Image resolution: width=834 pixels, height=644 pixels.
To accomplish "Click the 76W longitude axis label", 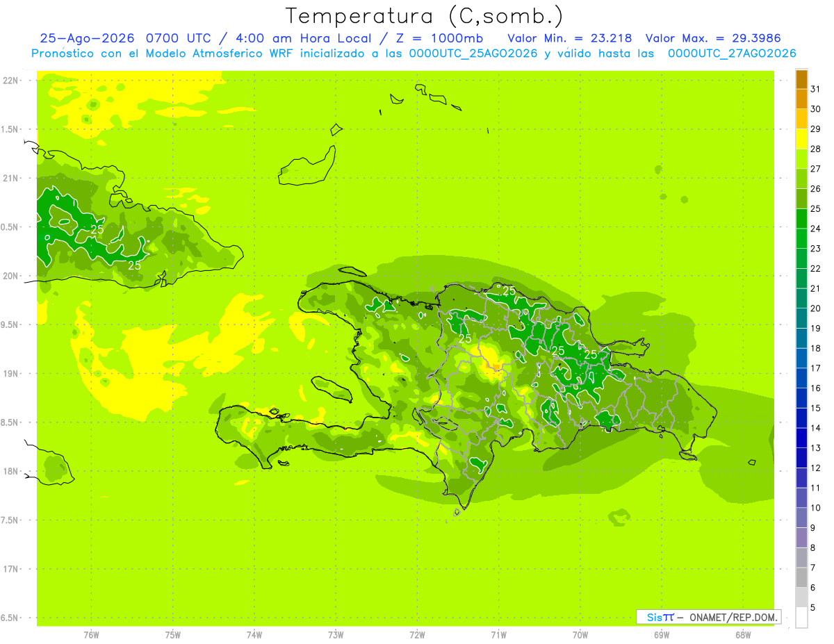I will tap(91, 635).
